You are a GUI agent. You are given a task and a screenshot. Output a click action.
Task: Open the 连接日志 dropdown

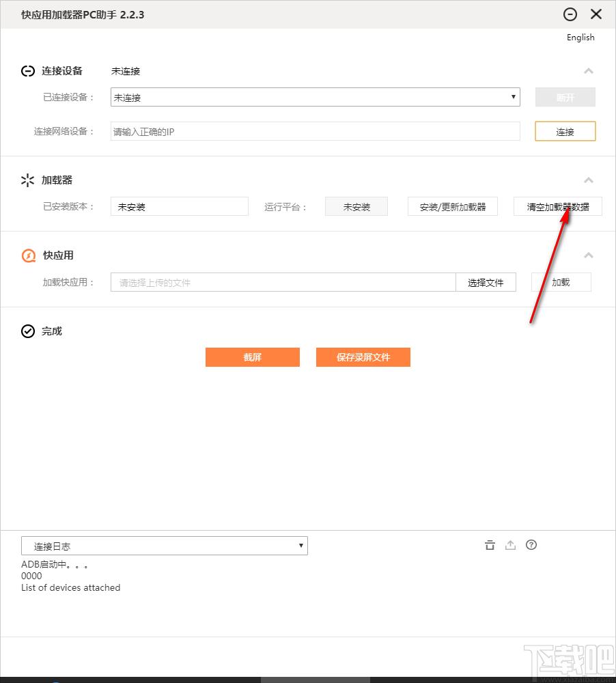coord(164,546)
